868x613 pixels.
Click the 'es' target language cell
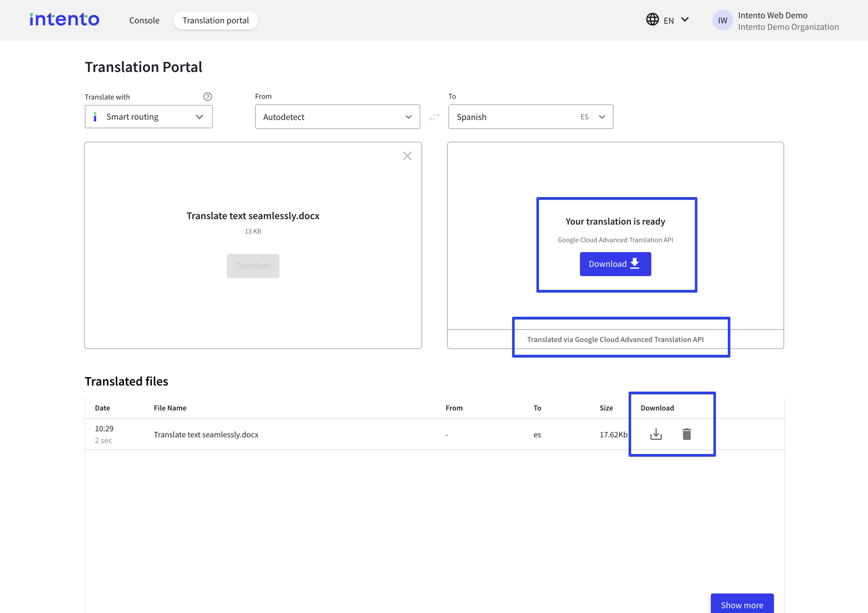(x=537, y=435)
